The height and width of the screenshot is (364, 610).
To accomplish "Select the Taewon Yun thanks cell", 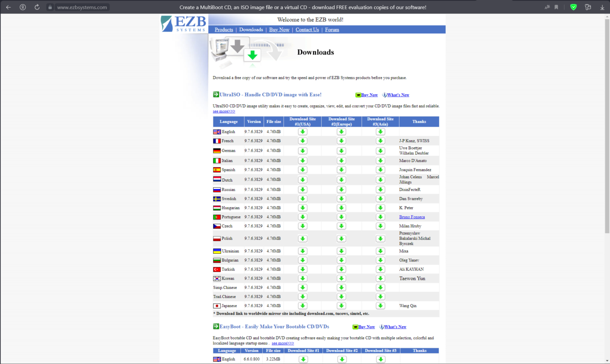I will coord(419,278).
